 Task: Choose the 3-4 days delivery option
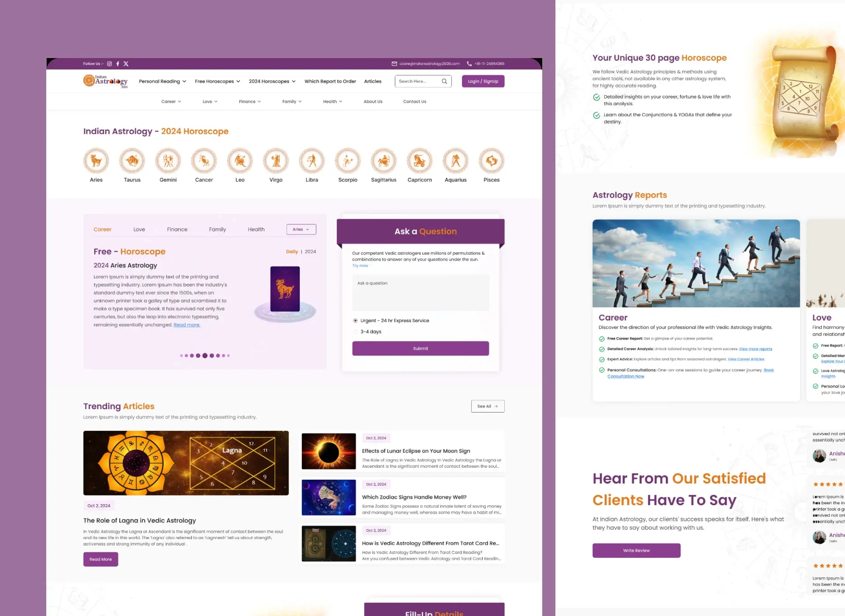(355, 331)
